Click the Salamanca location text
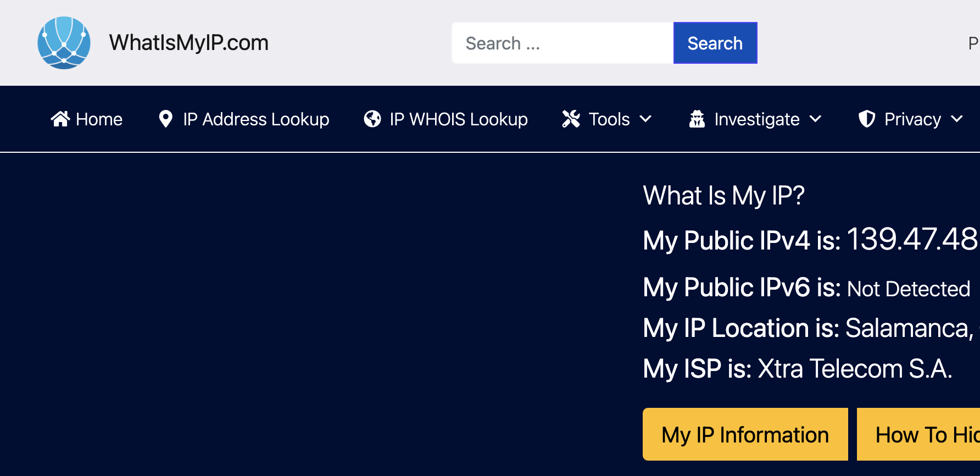This screenshot has height=476, width=980. click(x=909, y=328)
